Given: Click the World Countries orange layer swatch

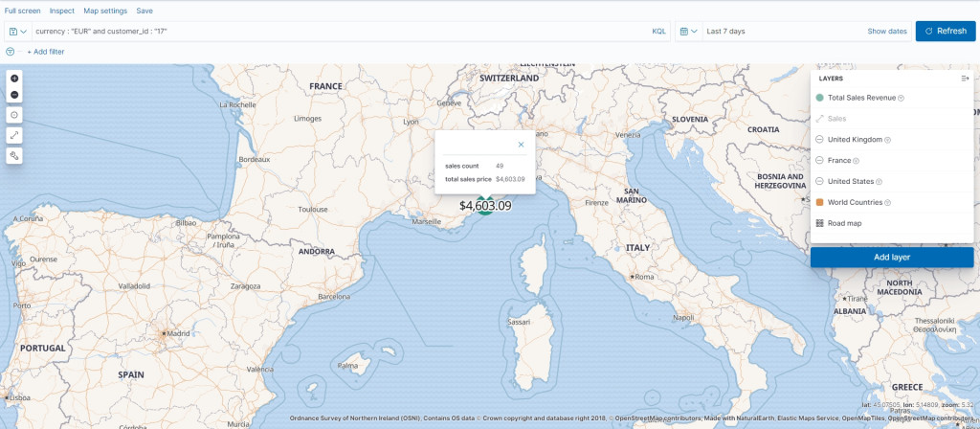Looking at the screenshot, I should [x=819, y=203].
